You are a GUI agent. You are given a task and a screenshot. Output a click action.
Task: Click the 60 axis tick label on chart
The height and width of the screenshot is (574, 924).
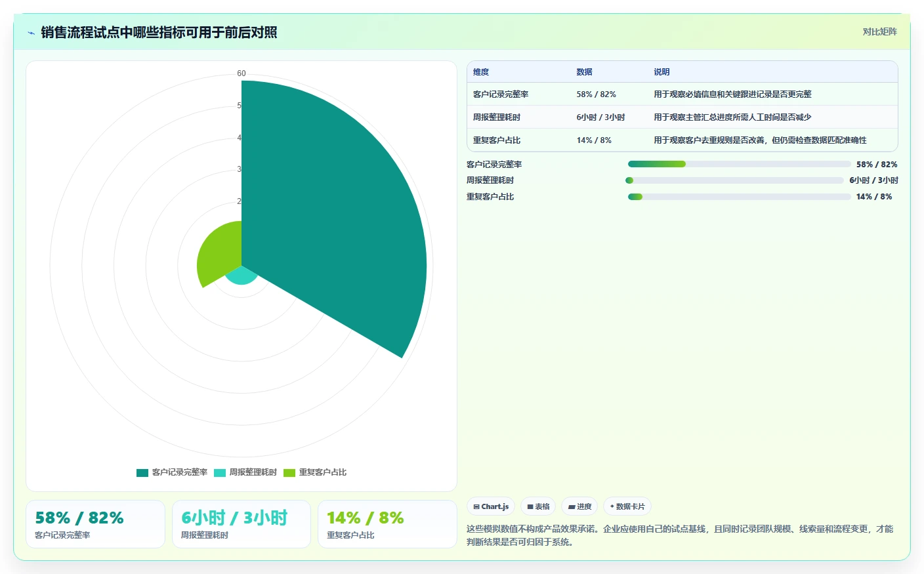coord(241,73)
